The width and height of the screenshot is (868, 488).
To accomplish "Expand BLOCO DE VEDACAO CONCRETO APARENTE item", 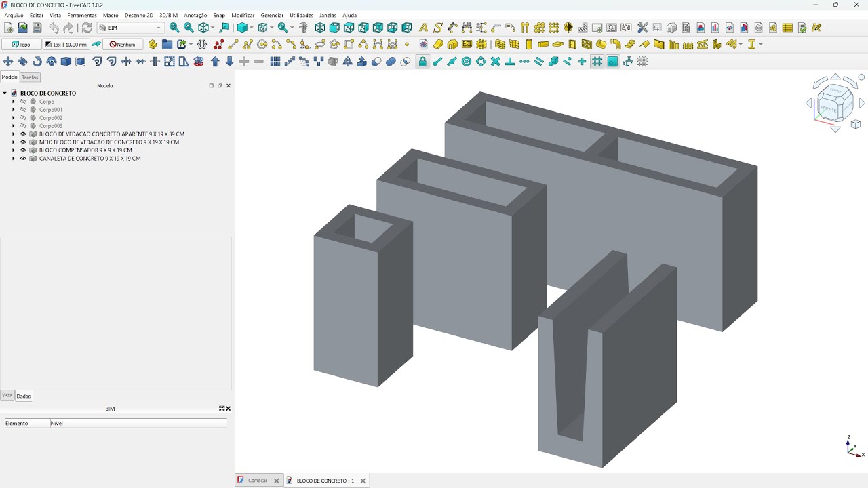I will 14,134.
